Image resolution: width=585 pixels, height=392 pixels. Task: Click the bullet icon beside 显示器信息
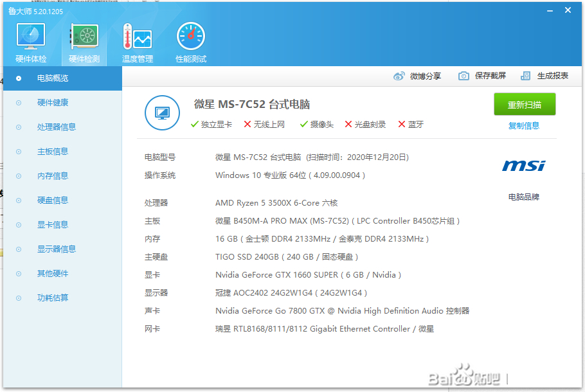(19, 249)
